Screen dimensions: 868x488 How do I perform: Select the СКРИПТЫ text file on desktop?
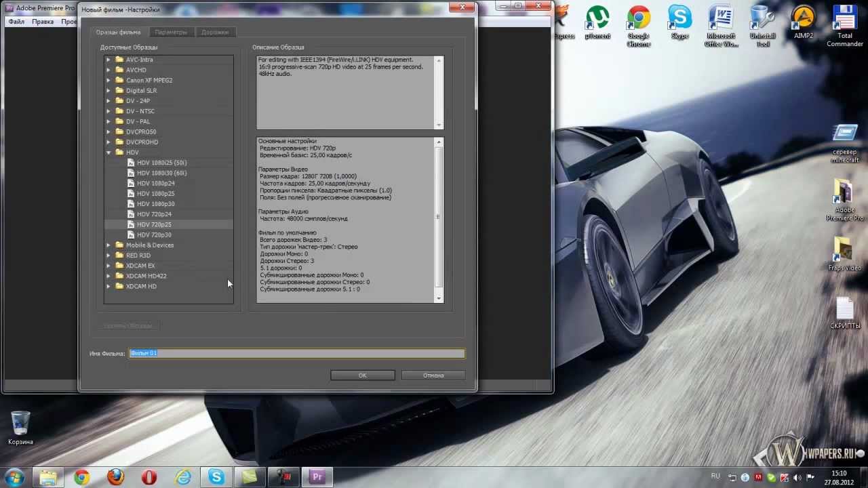pyautogui.click(x=844, y=313)
